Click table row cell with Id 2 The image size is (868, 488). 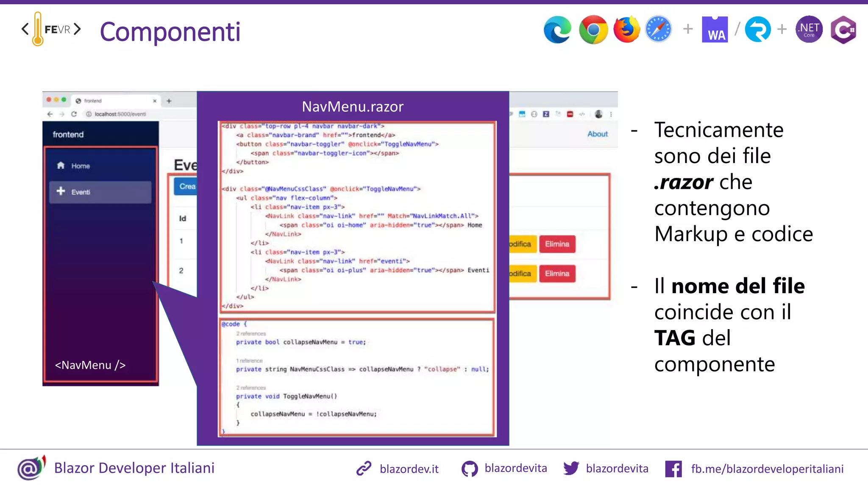coord(181,271)
